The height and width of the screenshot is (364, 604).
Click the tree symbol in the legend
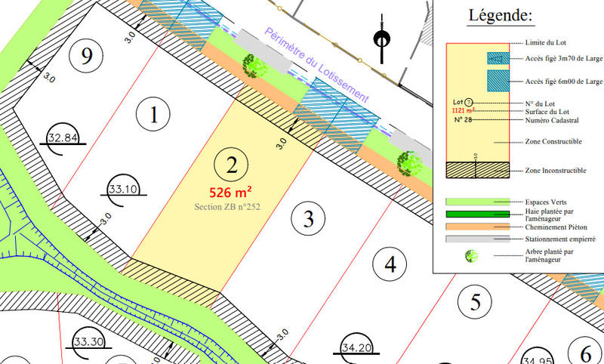pyautogui.click(x=472, y=256)
